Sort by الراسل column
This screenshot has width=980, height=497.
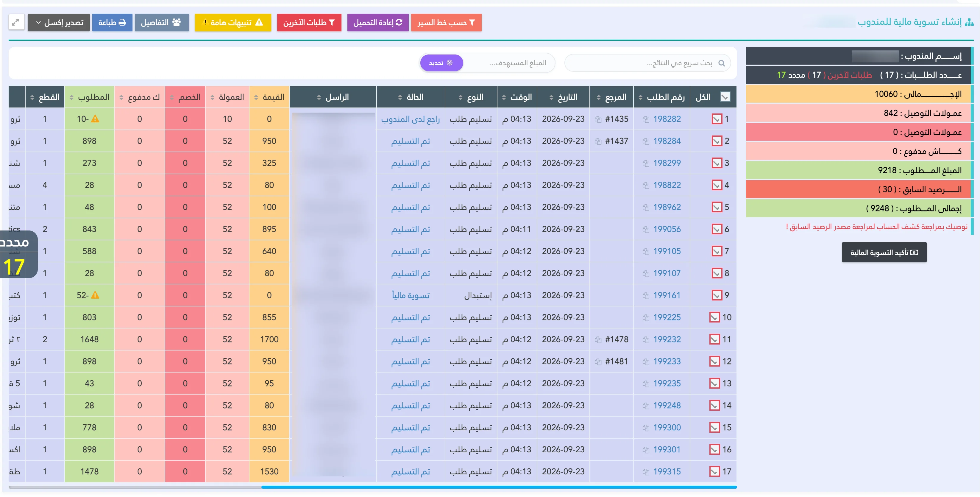tap(333, 97)
